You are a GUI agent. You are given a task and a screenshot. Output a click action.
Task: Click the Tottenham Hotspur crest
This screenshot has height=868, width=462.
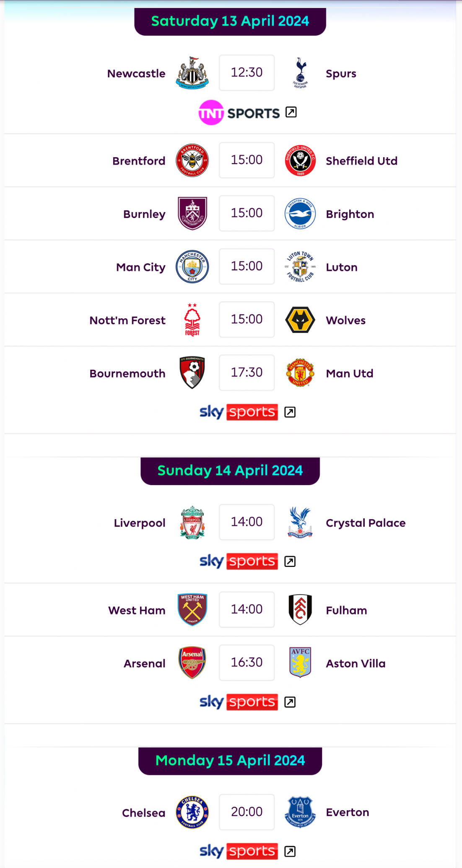300,73
